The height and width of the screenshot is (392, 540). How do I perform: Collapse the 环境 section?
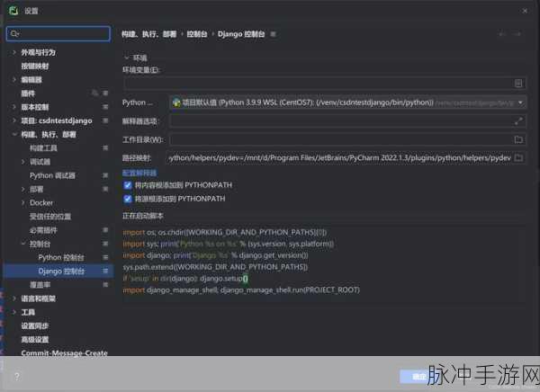point(127,58)
